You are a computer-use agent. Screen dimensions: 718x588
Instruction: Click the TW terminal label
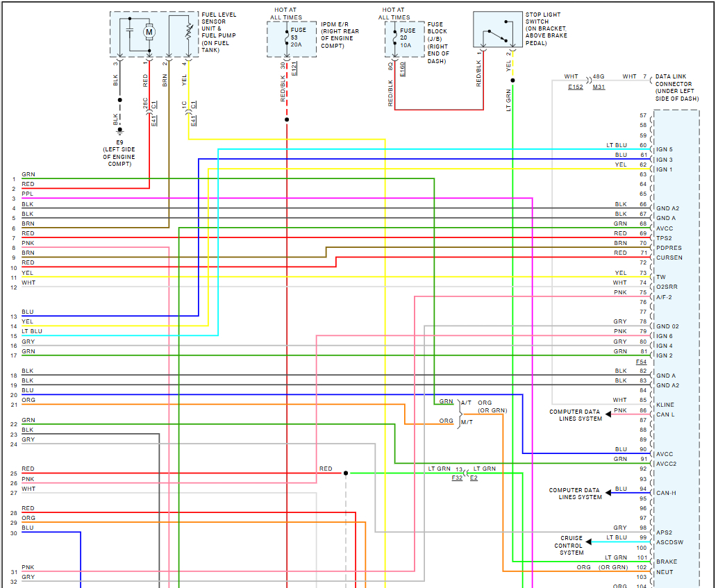pos(661,277)
